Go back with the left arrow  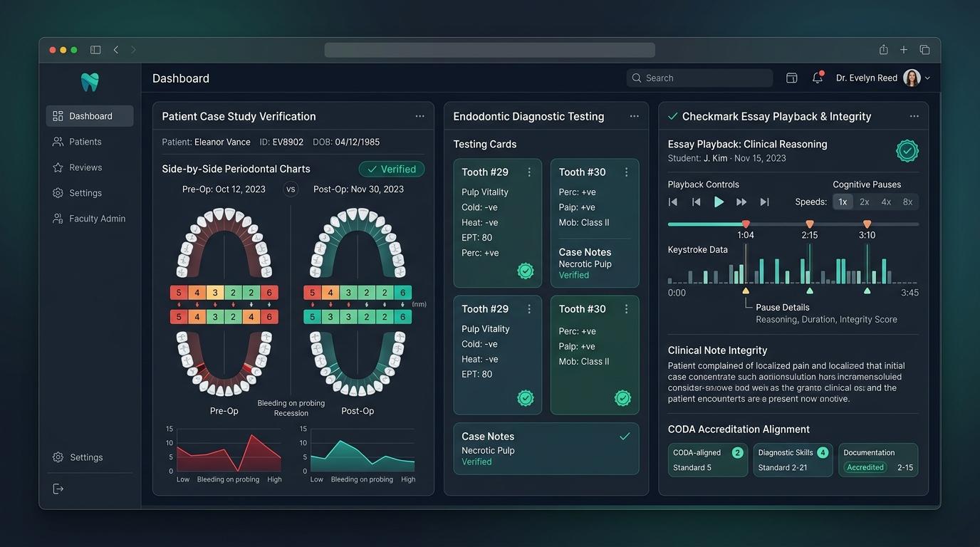coord(115,50)
